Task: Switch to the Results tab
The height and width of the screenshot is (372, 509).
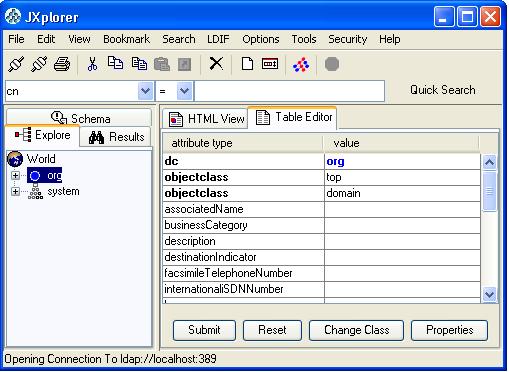Action: (116, 137)
